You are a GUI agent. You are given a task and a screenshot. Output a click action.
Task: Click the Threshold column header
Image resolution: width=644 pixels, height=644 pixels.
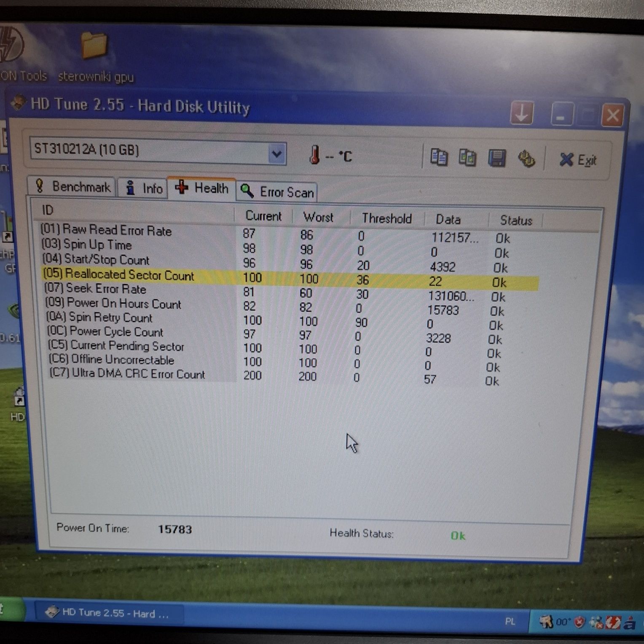pos(386,218)
